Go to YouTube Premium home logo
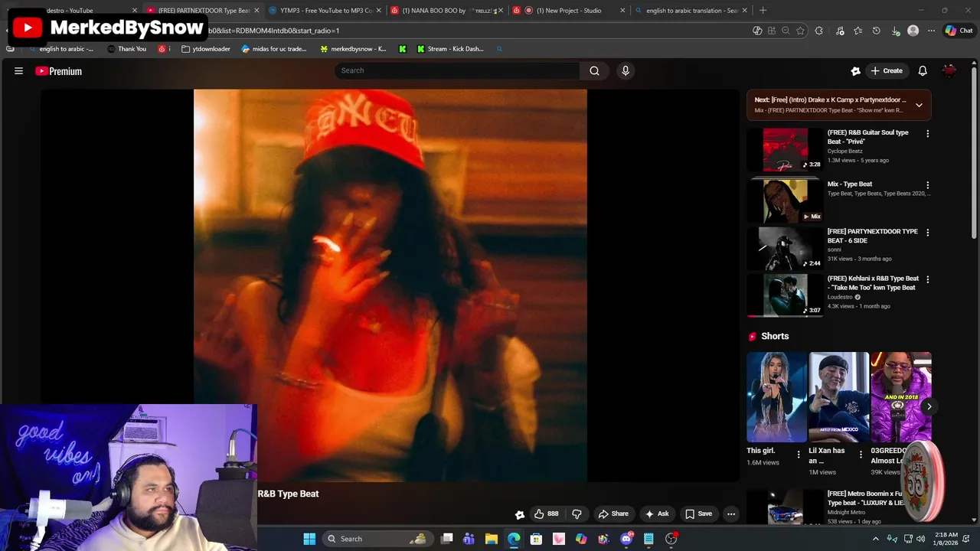 pos(58,71)
